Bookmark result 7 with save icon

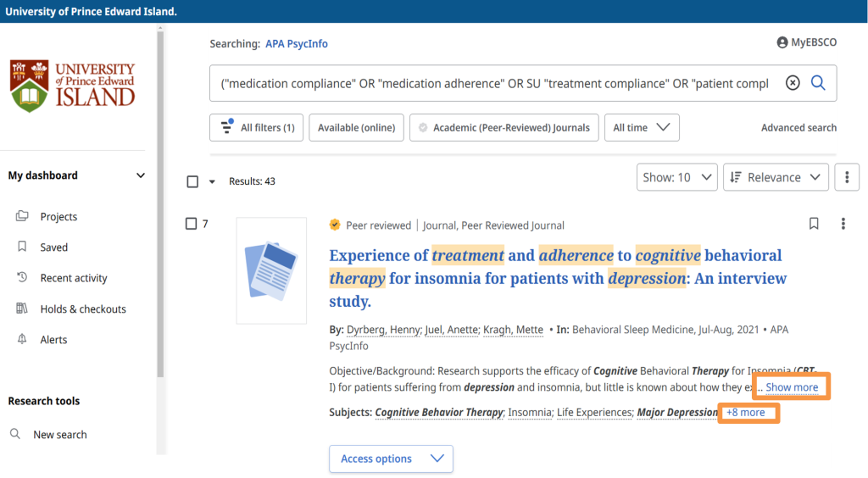tap(814, 224)
